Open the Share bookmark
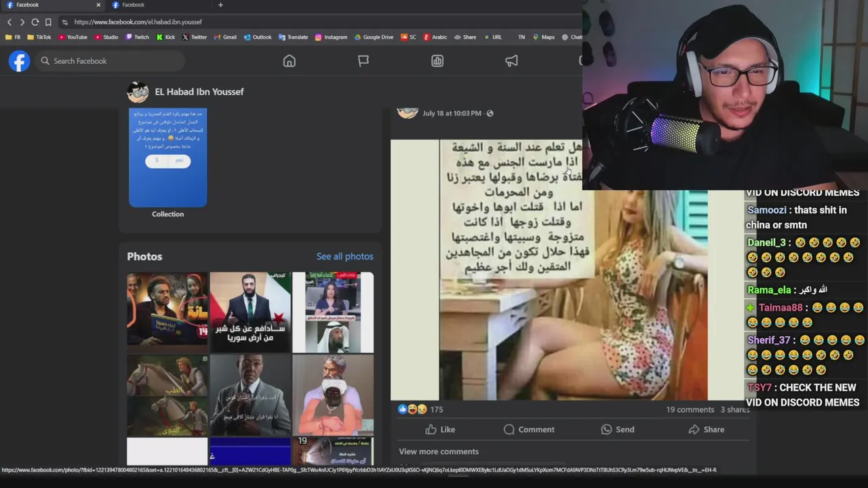The image size is (868, 488). (x=465, y=37)
